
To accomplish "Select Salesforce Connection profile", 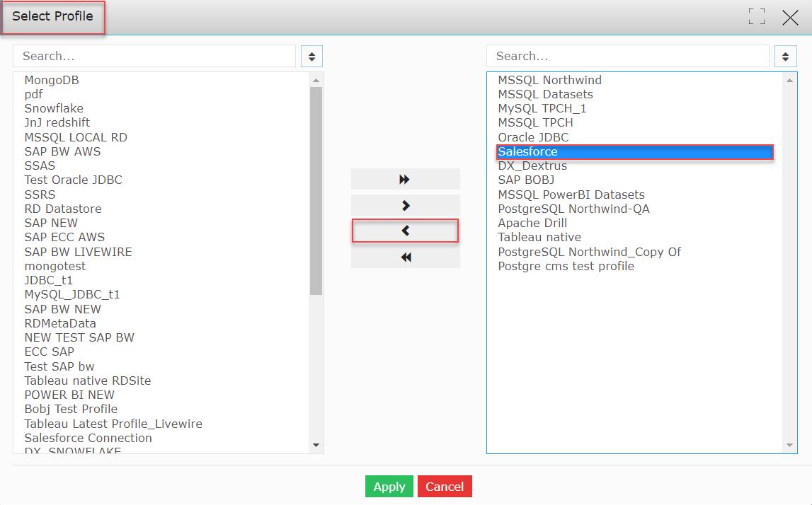I will pyautogui.click(x=88, y=438).
